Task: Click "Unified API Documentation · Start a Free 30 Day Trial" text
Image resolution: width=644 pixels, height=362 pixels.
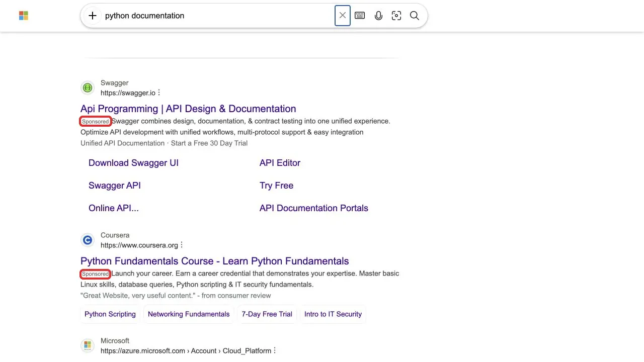Action: [x=164, y=143]
